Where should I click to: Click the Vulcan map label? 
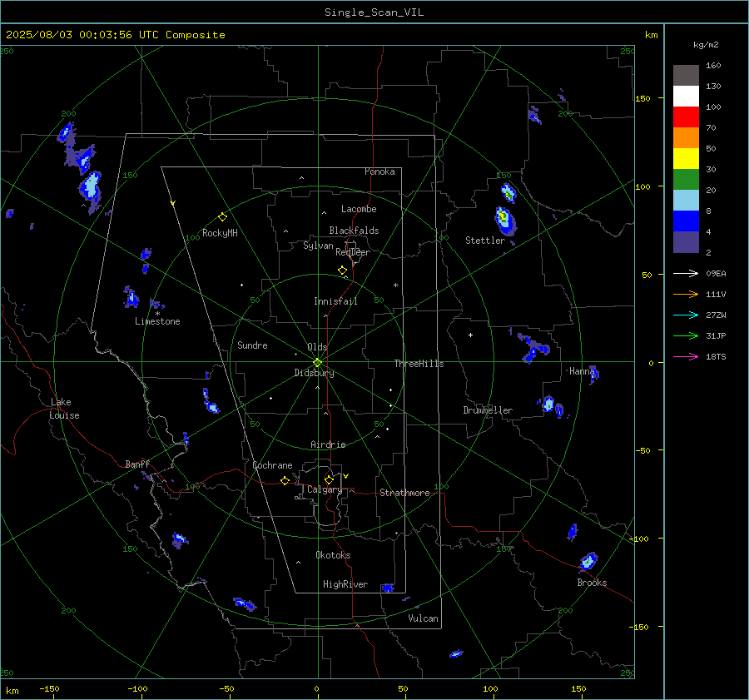423,618
